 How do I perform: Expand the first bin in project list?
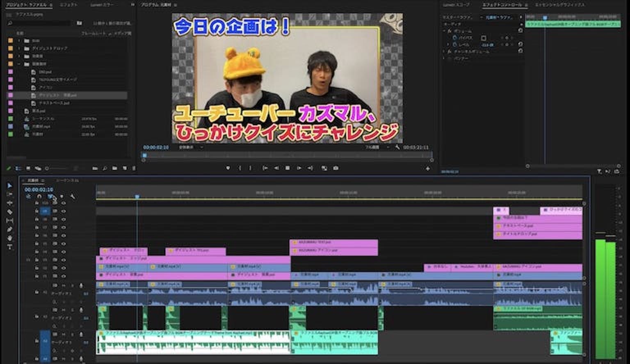pos(19,41)
